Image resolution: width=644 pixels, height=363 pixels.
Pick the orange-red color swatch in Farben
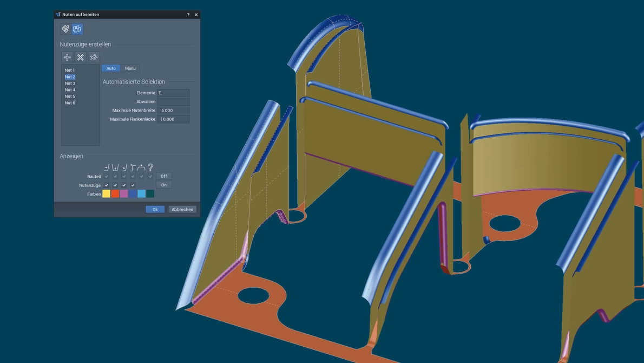point(115,194)
